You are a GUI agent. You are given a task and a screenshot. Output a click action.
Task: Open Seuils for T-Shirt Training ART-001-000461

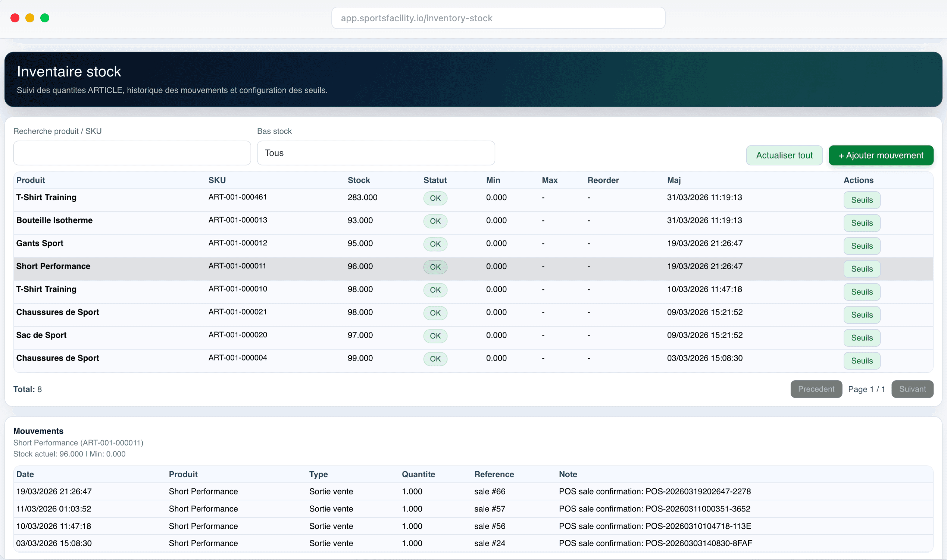point(861,200)
